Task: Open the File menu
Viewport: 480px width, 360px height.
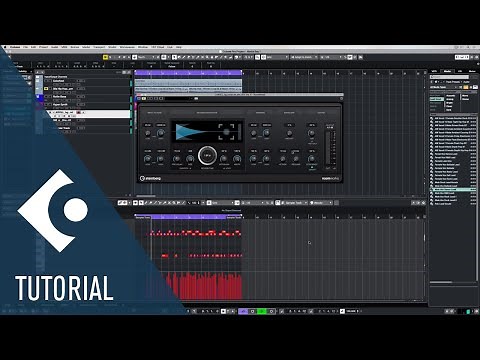Action: pos(25,47)
